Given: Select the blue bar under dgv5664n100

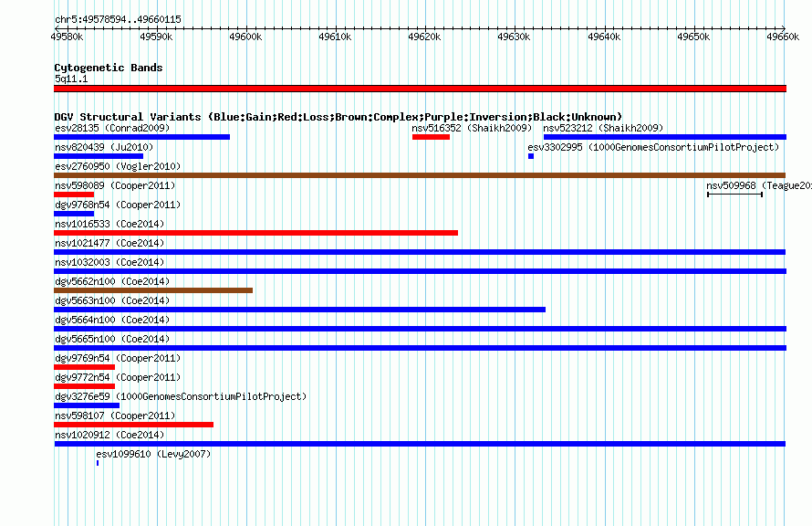Looking at the screenshot, I should [x=420, y=329].
